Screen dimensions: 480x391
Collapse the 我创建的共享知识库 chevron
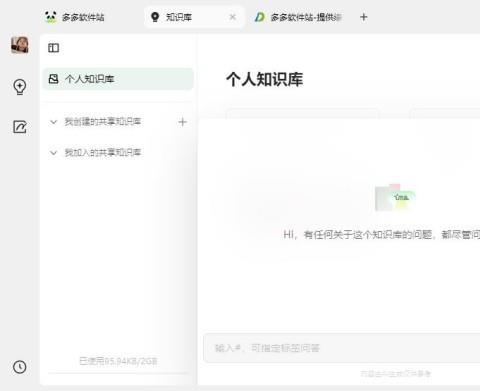point(53,122)
